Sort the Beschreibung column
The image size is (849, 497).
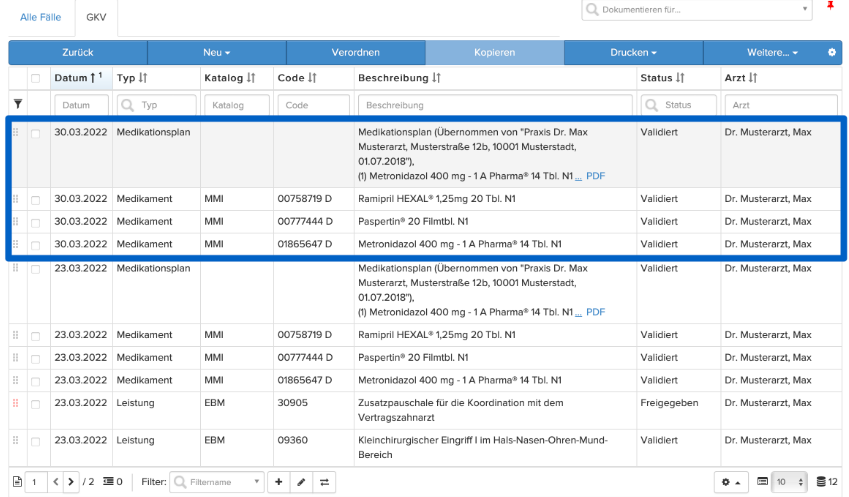tap(436, 78)
